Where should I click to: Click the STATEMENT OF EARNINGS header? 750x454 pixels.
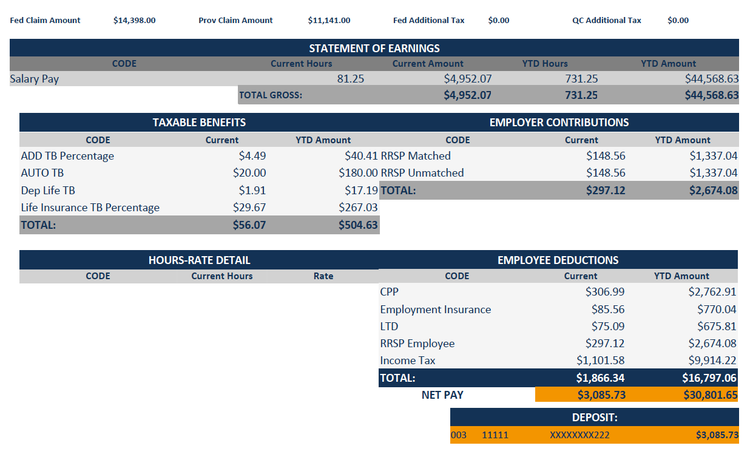374,48
